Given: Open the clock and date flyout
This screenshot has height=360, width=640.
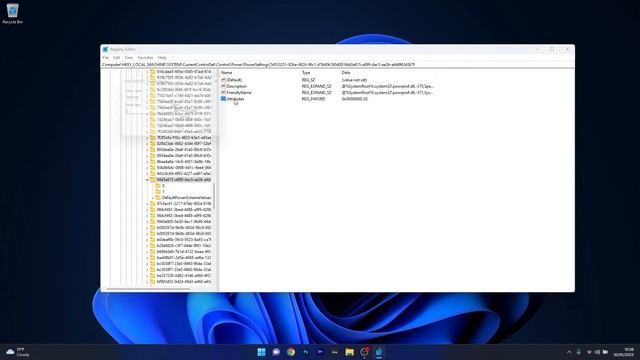Looking at the screenshot, I should coord(625,352).
